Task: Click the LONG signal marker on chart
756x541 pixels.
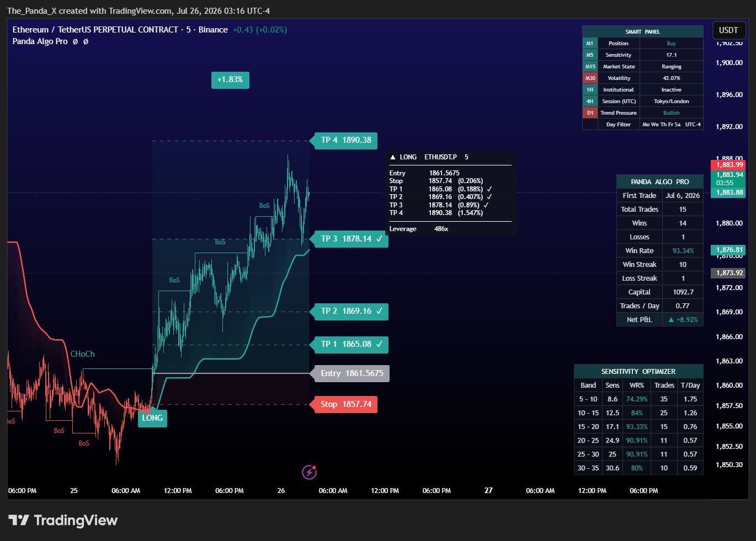Action: (x=152, y=418)
